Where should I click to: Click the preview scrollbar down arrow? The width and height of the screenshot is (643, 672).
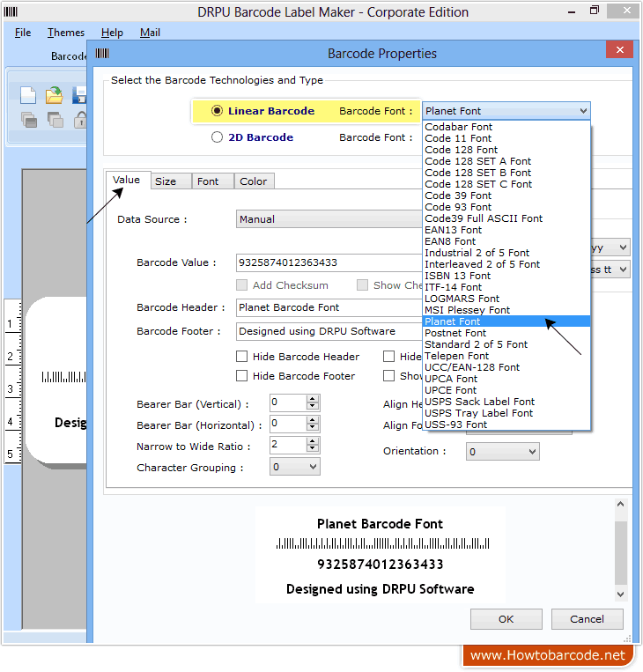(x=620, y=594)
